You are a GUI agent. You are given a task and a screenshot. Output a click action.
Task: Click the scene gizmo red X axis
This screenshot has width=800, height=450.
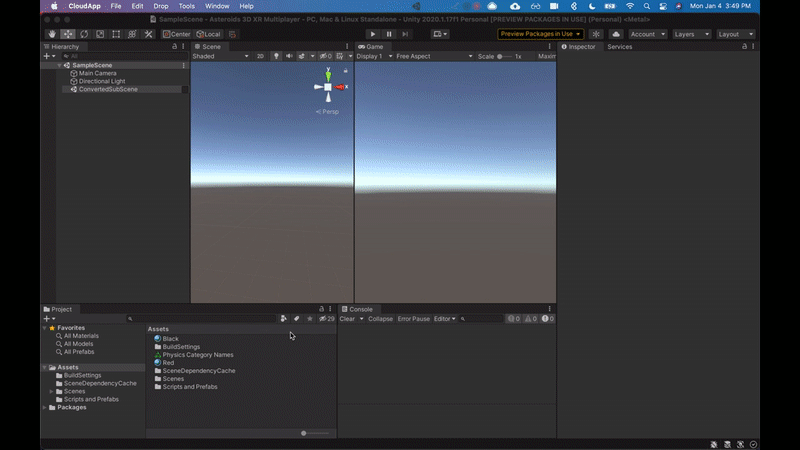(342, 88)
